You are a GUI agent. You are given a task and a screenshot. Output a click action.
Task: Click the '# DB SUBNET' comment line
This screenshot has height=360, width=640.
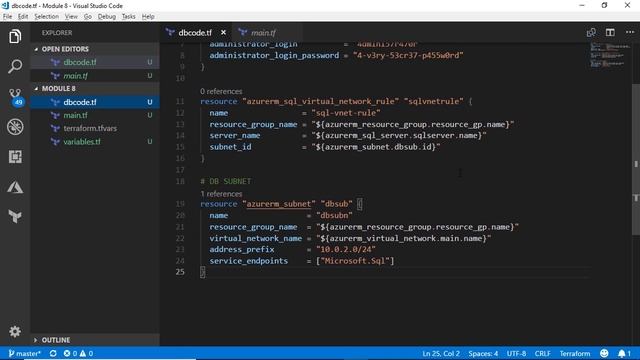(x=226, y=181)
